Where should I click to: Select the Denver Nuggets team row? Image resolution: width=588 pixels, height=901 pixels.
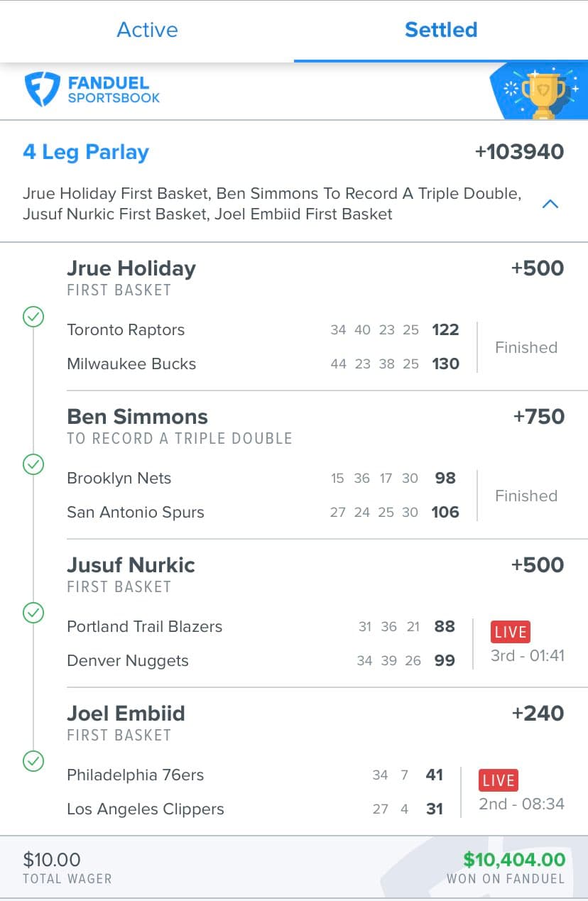coord(128,661)
